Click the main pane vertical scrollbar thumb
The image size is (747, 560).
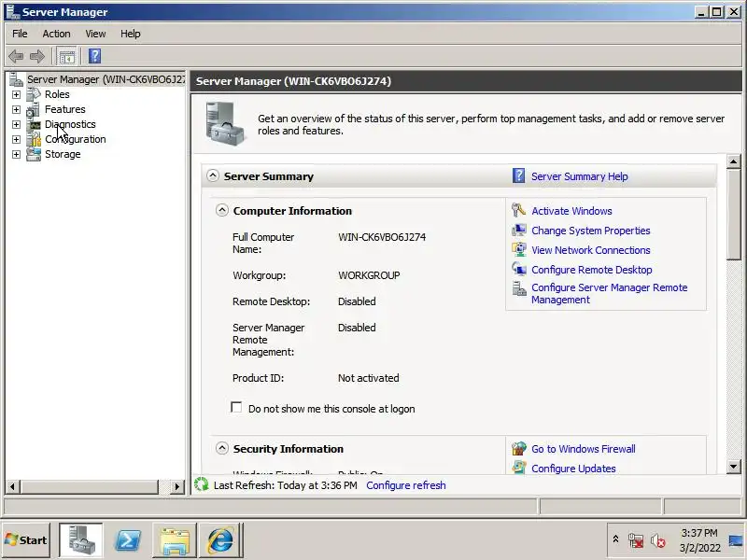pos(734,215)
